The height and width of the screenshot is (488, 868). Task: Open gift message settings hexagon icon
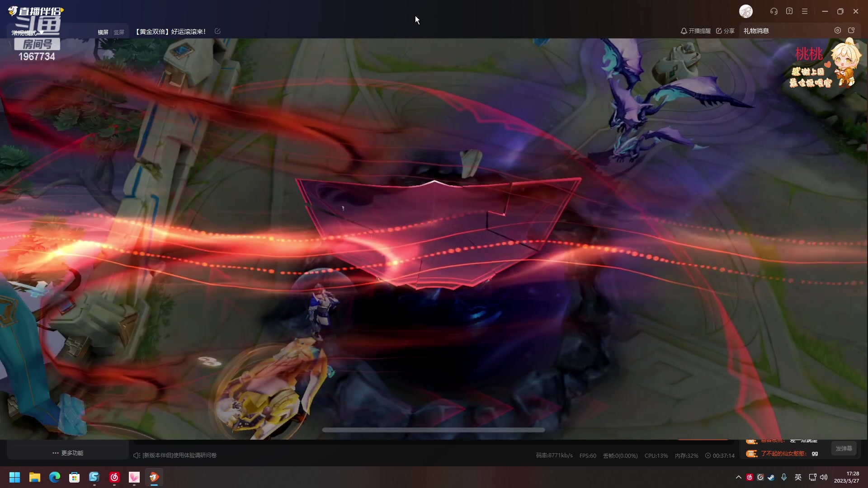click(838, 30)
